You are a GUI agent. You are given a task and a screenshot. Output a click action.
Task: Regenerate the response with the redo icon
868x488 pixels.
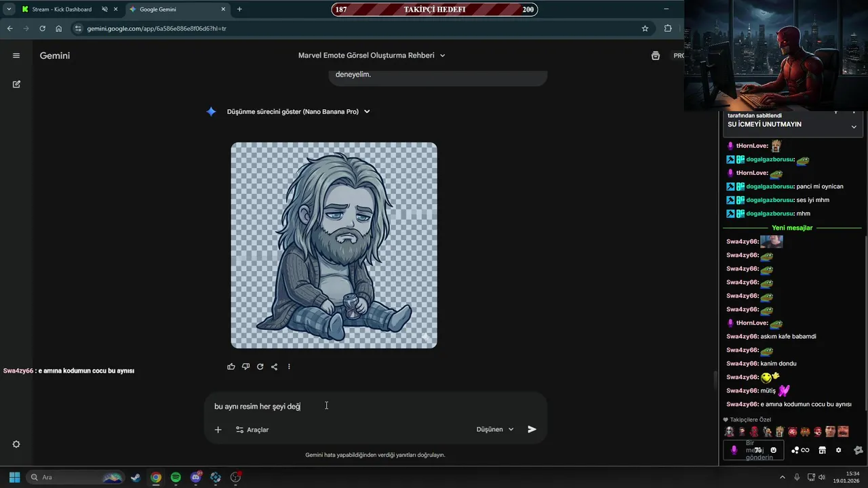tap(260, 367)
